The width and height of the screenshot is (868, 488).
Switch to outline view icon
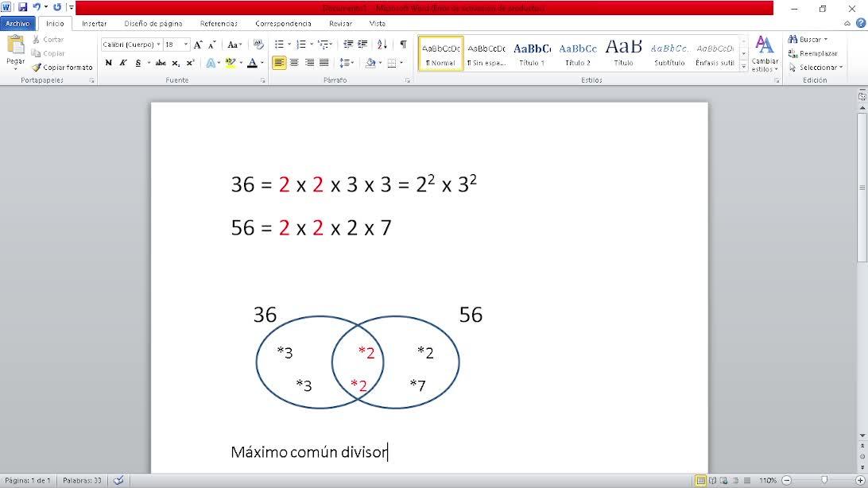(x=735, y=480)
